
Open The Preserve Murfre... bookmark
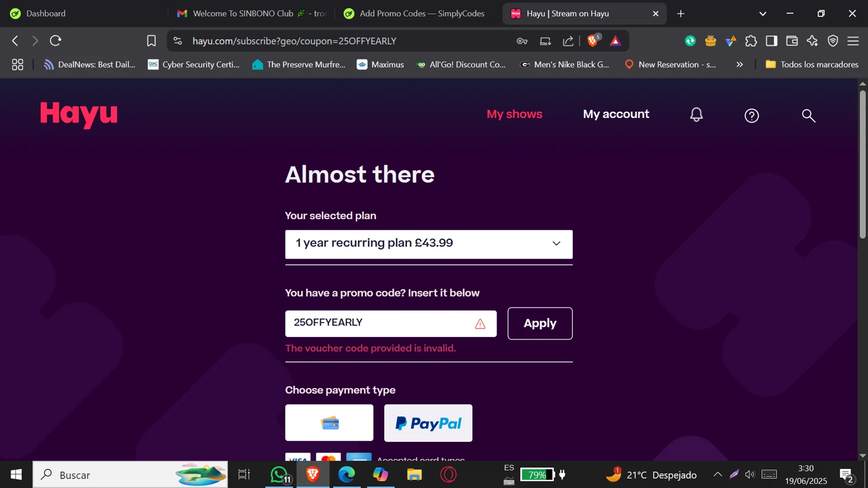tap(299, 64)
